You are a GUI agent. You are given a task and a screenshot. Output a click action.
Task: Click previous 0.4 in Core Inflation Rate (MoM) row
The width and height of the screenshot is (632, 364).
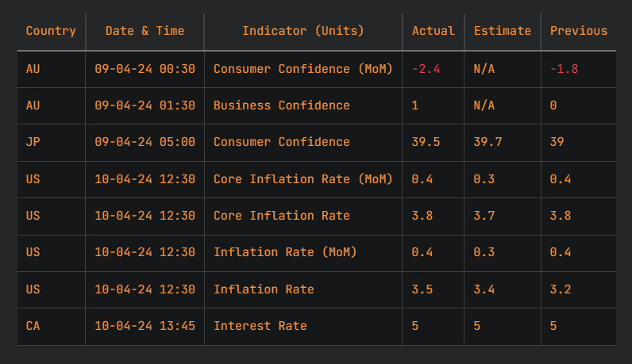tap(561, 179)
